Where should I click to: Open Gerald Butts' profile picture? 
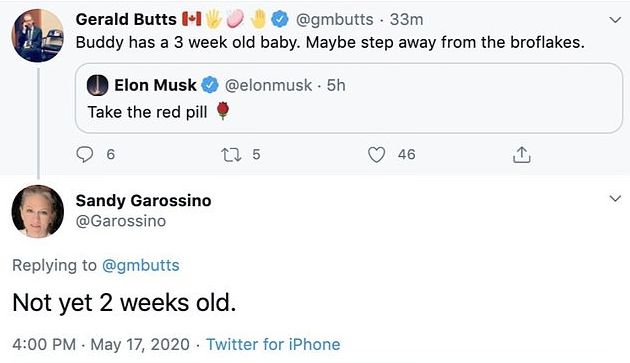click(38, 36)
